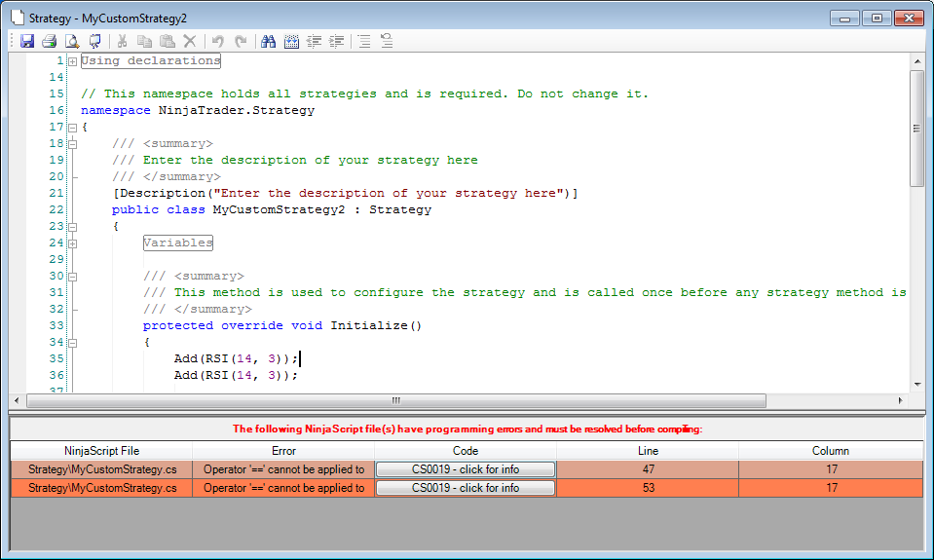934x560 pixels.
Task: Copy selected code with the copy icon
Action: point(145,41)
